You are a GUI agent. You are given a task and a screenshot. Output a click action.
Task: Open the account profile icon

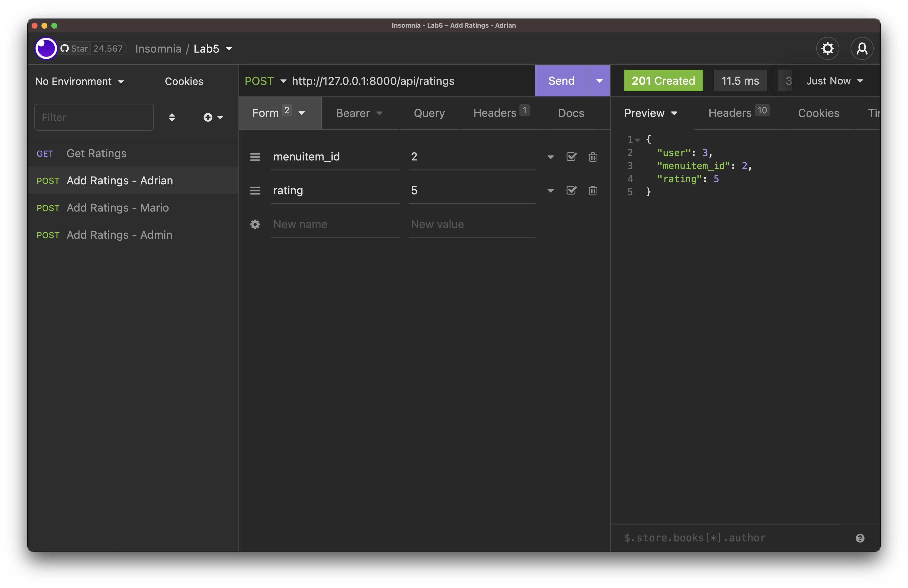pos(862,48)
